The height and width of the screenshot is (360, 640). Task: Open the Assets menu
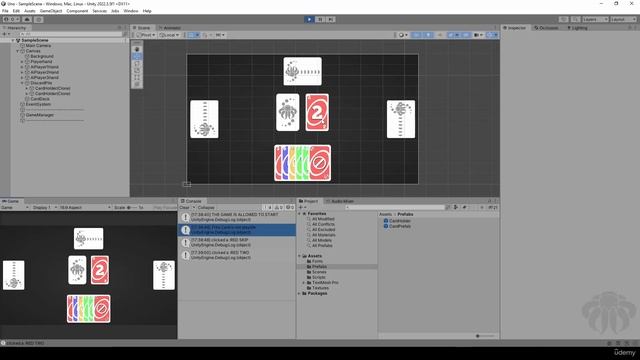pos(30,11)
